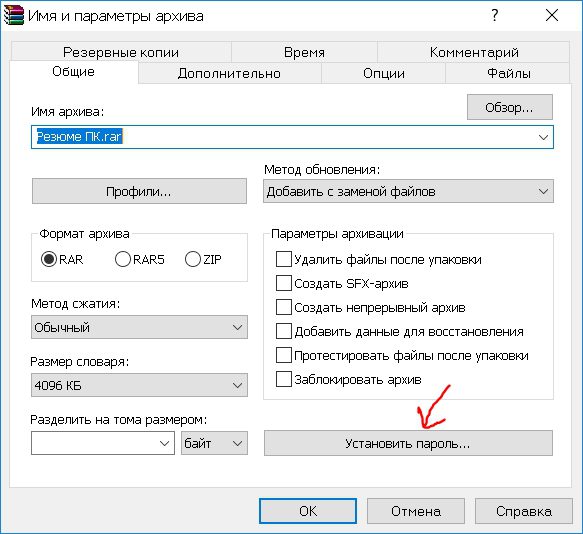
Task: Click the archive name input field
Action: (292, 137)
